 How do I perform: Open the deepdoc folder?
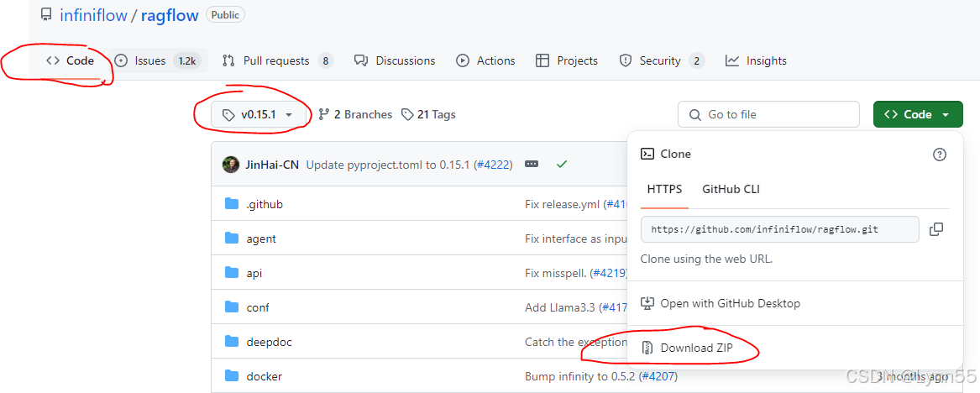(x=270, y=342)
